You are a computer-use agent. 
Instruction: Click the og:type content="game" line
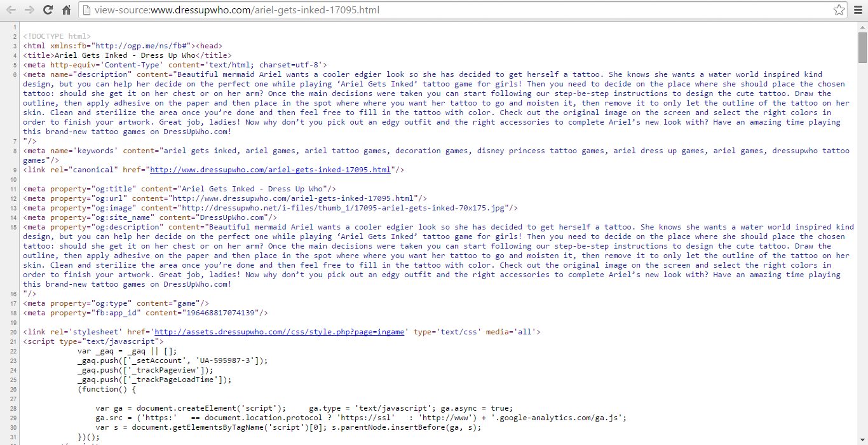tap(116, 303)
